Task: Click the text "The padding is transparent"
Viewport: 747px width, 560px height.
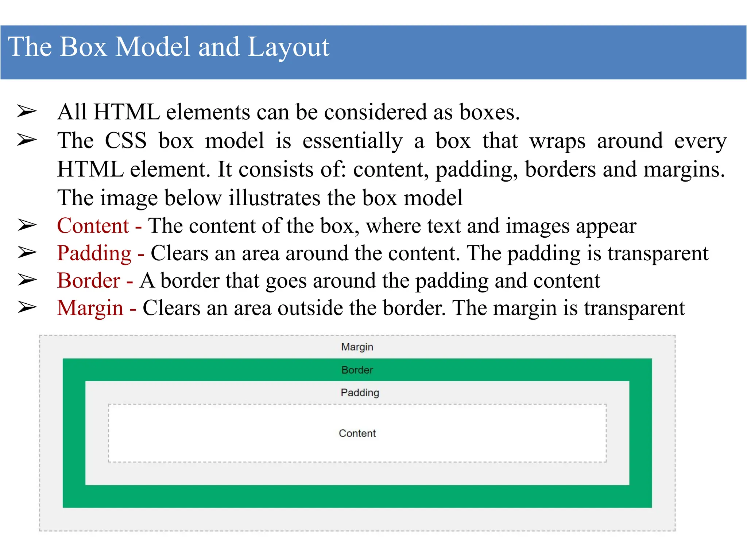Action: 588,254
